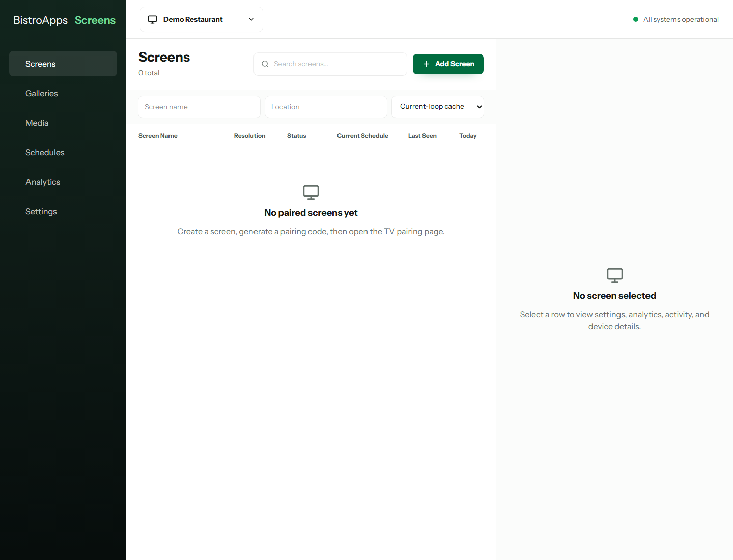This screenshot has width=733, height=560.
Task: Expand the Demo Restaurant selector
Action: pyautogui.click(x=202, y=19)
